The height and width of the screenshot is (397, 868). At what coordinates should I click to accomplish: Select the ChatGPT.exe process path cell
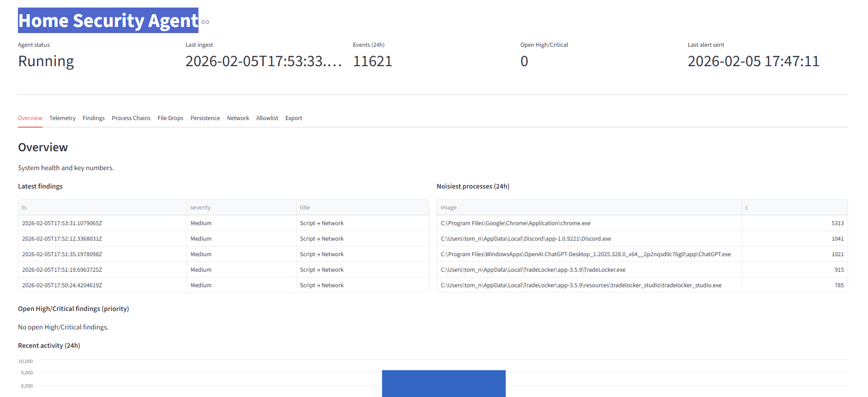(x=589, y=254)
